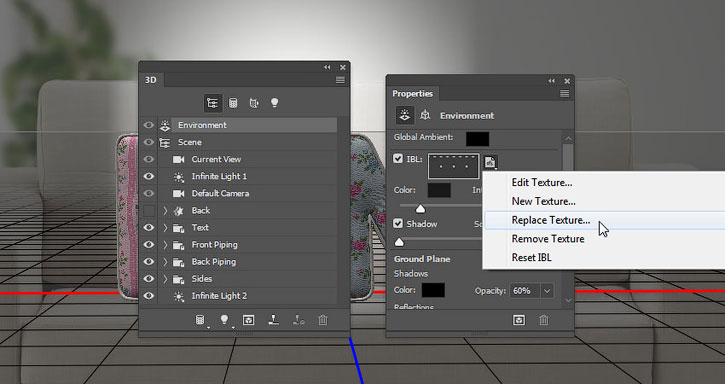This screenshot has width=725, height=384.
Task: Filter 3D panel by meshes
Action: [x=233, y=103]
